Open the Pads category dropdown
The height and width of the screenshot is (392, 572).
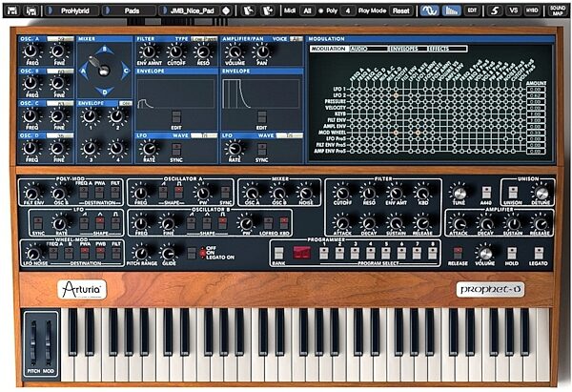coord(129,10)
